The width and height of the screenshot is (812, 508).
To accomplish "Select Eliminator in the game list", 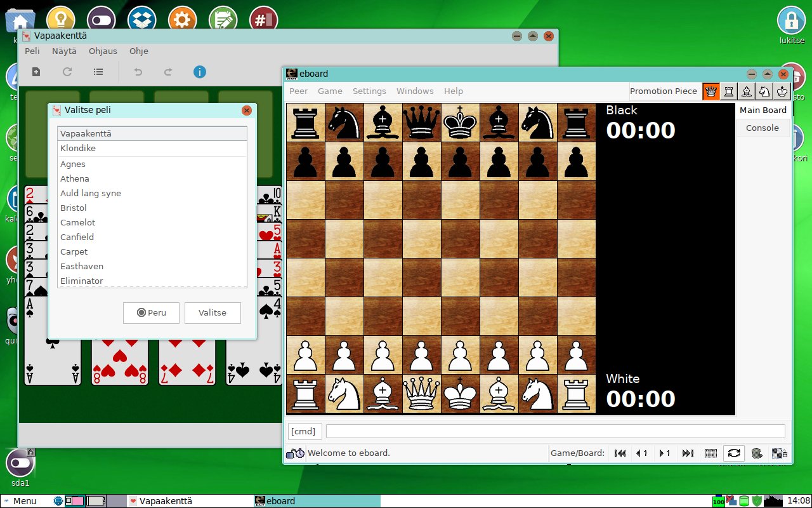I will pyautogui.click(x=152, y=281).
